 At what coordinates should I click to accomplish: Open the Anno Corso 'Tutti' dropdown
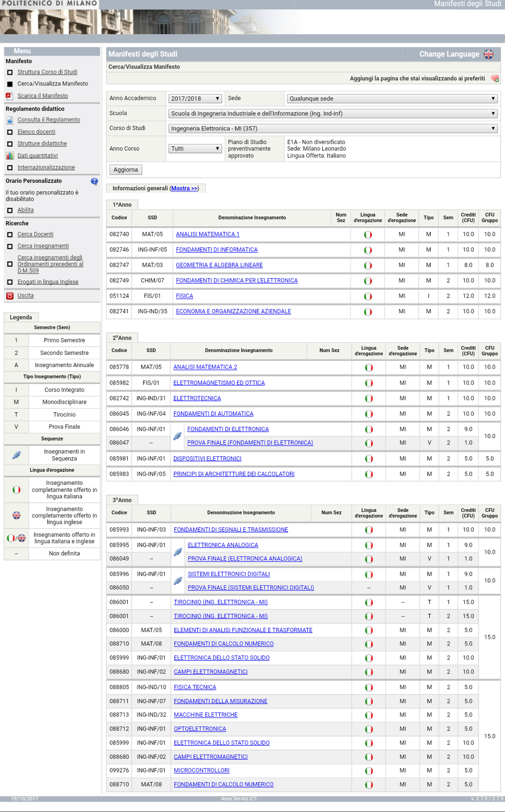[195, 149]
